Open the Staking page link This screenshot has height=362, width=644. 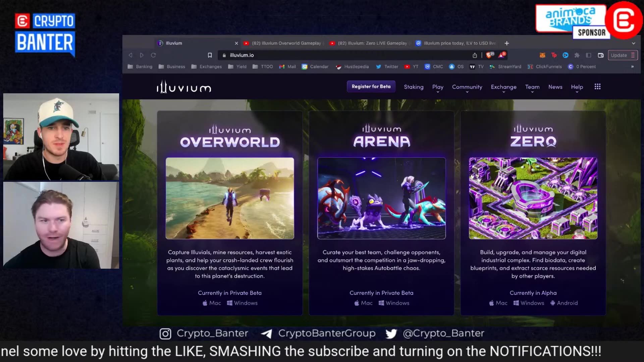click(414, 87)
